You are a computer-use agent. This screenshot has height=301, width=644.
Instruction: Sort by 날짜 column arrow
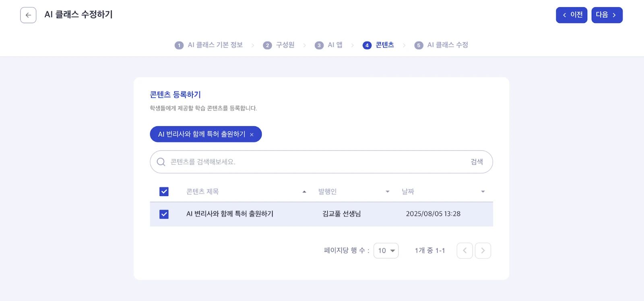[x=483, y=192]
